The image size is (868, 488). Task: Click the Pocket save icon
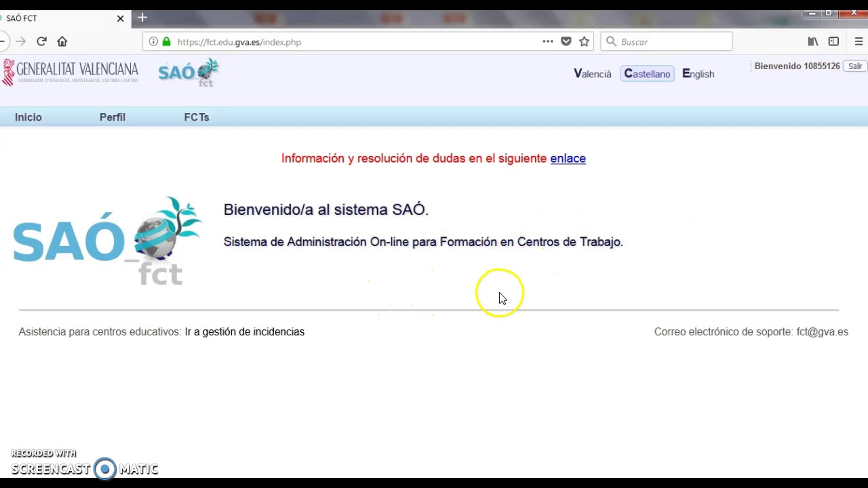pyautogui.click(x=566, y=41)
